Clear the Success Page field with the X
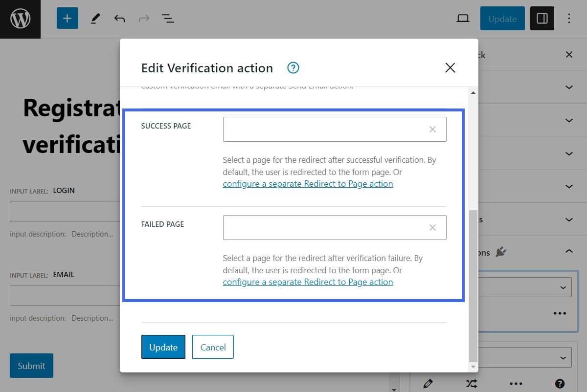 [x=432, y=129]
